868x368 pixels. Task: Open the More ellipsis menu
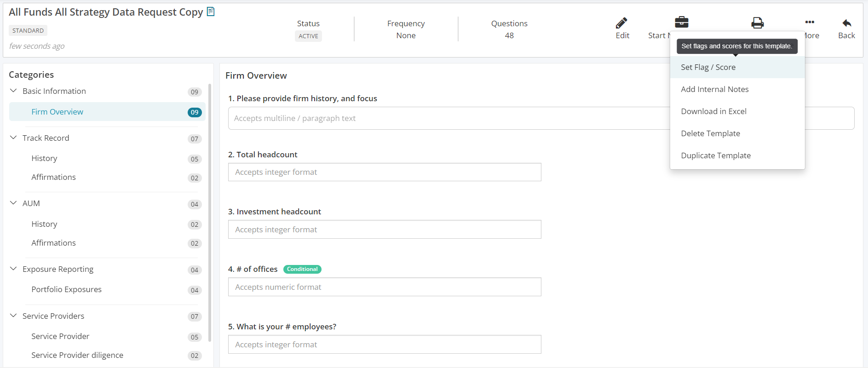click(x=810, y=23)
